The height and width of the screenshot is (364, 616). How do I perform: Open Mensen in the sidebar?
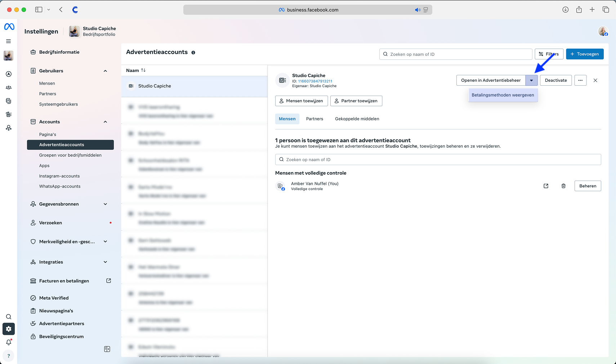47,84
